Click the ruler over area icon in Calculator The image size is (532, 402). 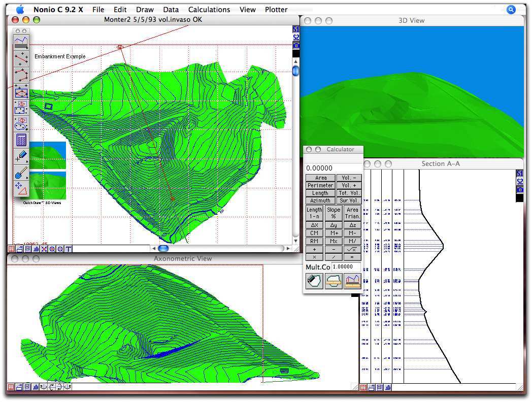[334, 281]
